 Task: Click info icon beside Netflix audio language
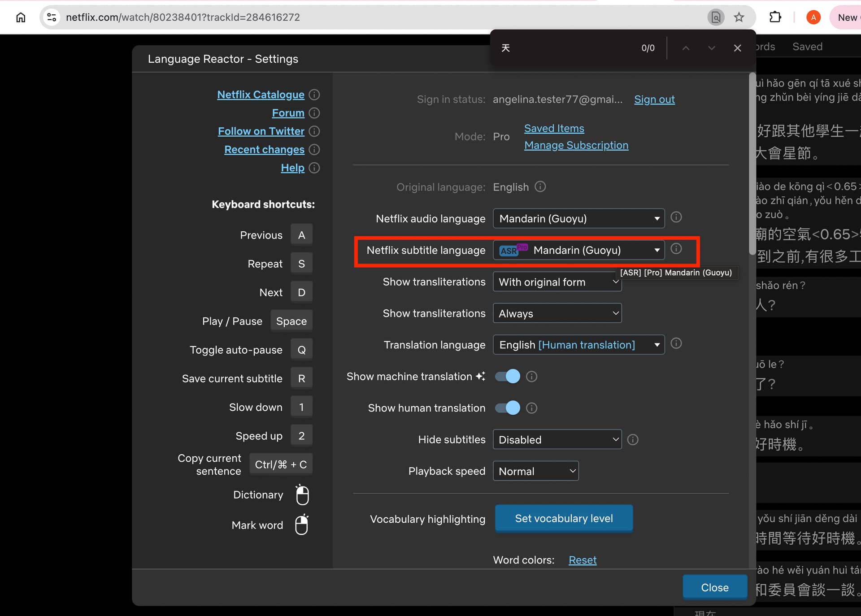[x=676, y=217]
